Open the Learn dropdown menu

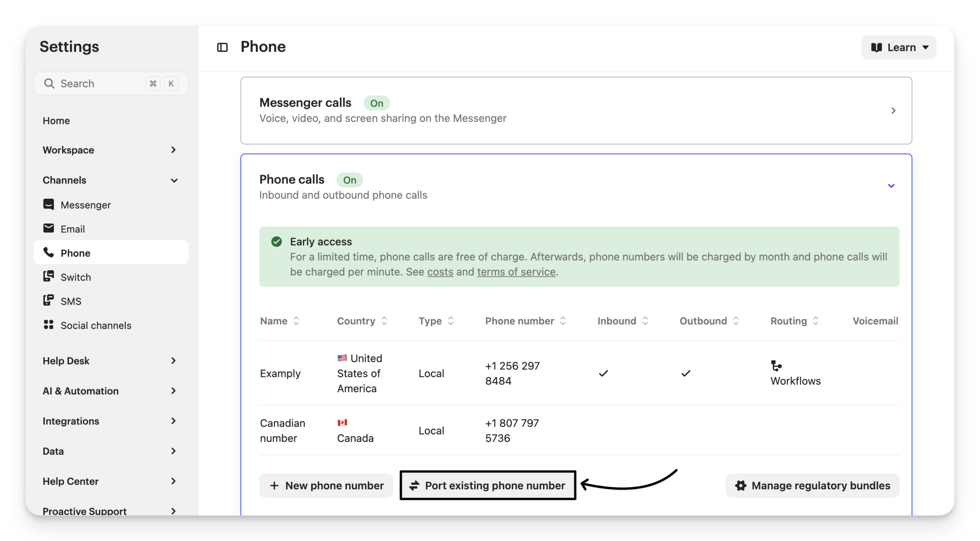[x=899, y=47]
